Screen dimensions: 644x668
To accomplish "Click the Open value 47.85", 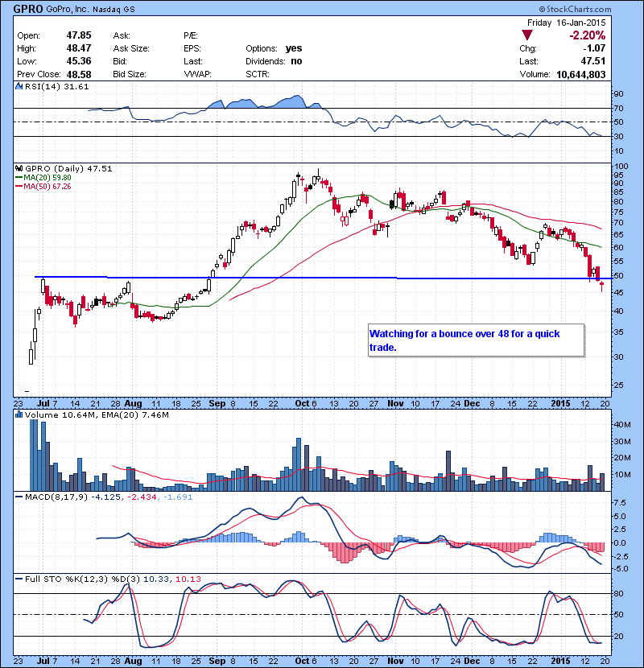I will tap(79, 35).
